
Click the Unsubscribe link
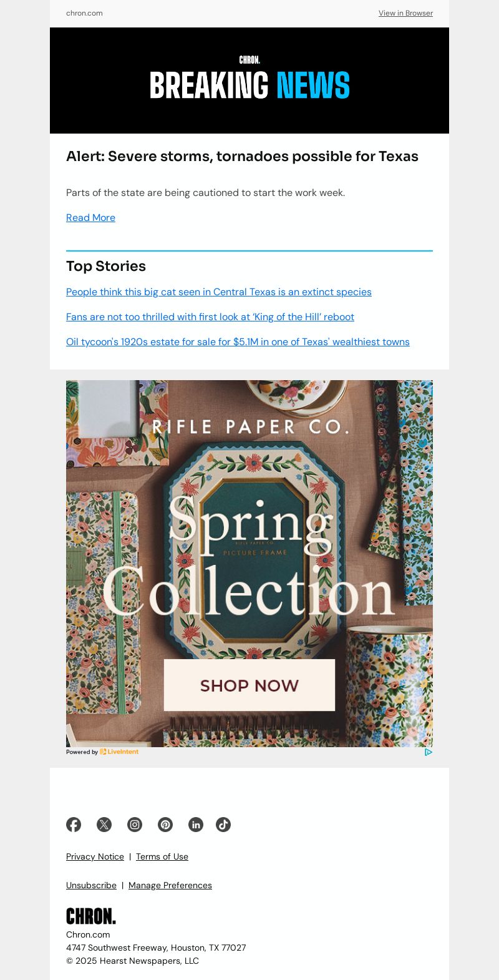[91, 885]
